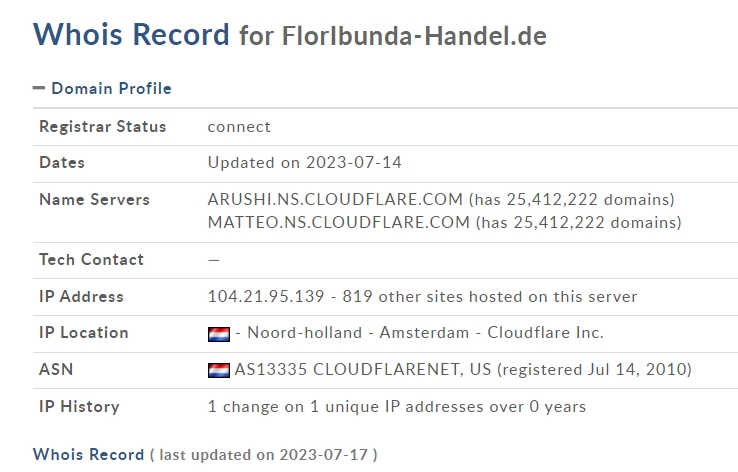Screen dimensions: 738x472
Task: Click the Netherlands flag in IP Location row
Action: pyautogui.click(x=219, y=334)
